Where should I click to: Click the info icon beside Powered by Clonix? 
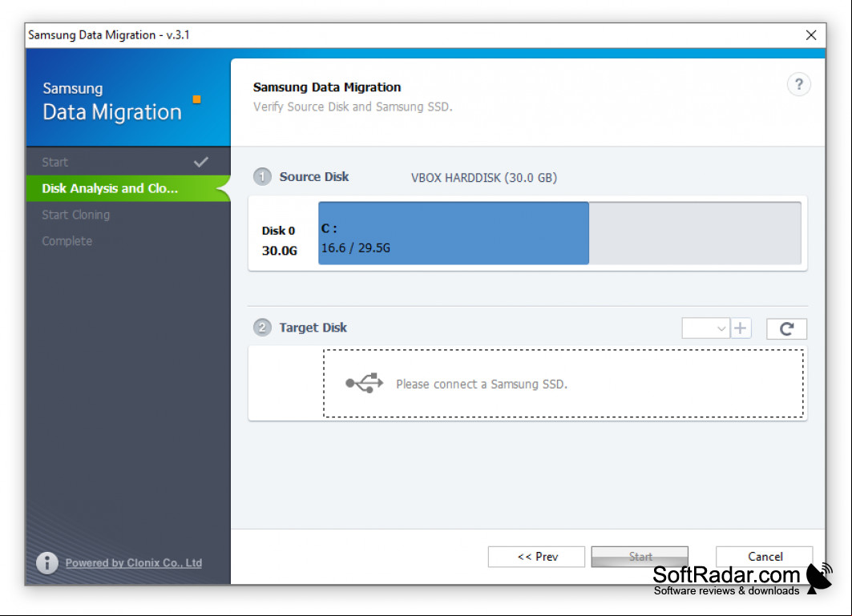tap(47, 563)
